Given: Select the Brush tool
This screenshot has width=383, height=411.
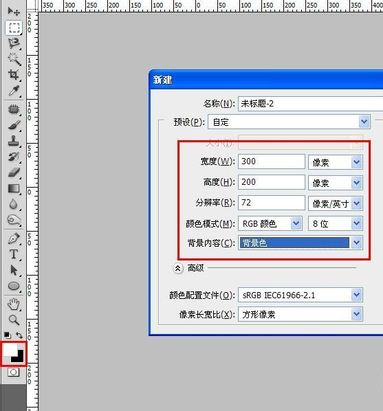Looking at the screenshot, I should point(14,126).
